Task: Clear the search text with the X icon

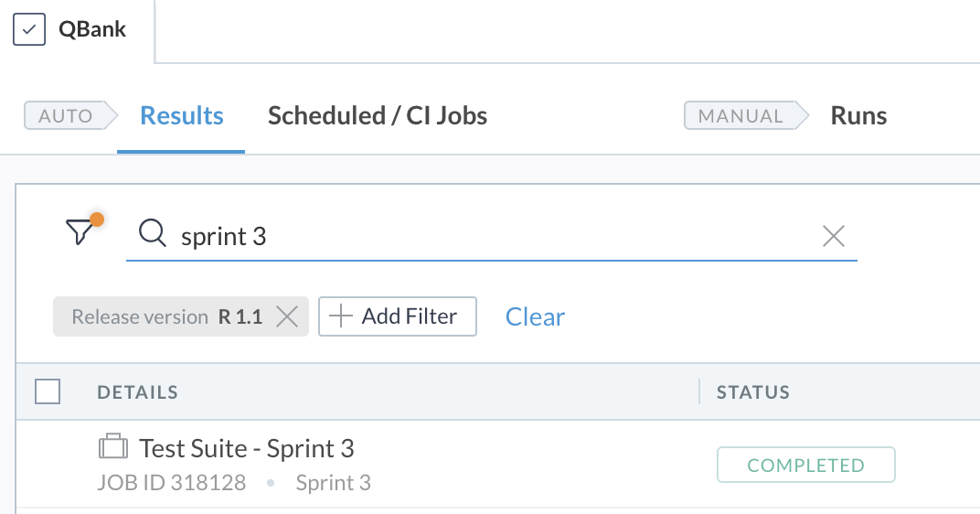Action: (834, 236)
